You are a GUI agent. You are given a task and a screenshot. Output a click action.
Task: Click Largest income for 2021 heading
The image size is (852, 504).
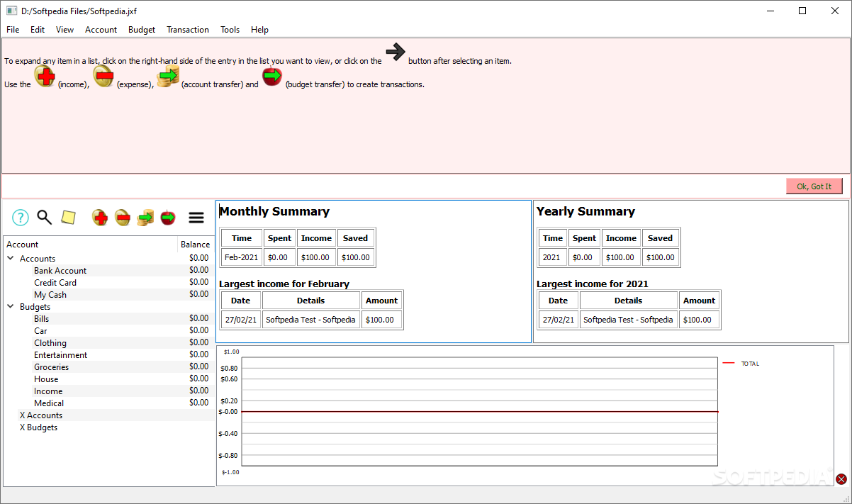pyautogui.click(x=593, y=284)
